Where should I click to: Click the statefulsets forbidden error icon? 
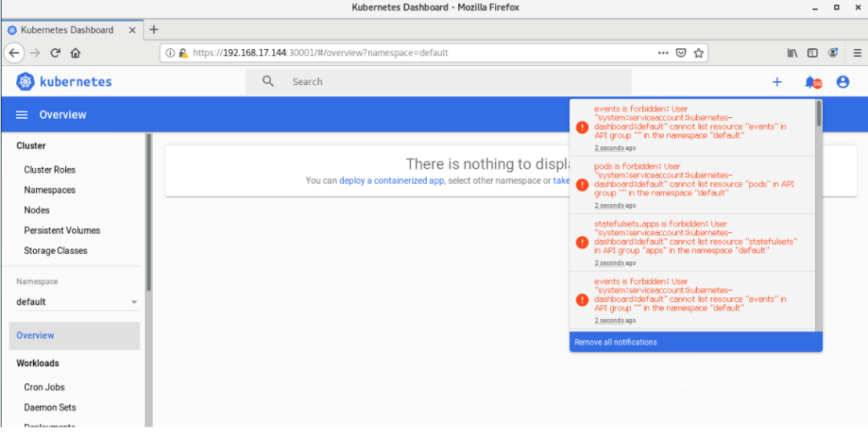(x=582, y=243)
